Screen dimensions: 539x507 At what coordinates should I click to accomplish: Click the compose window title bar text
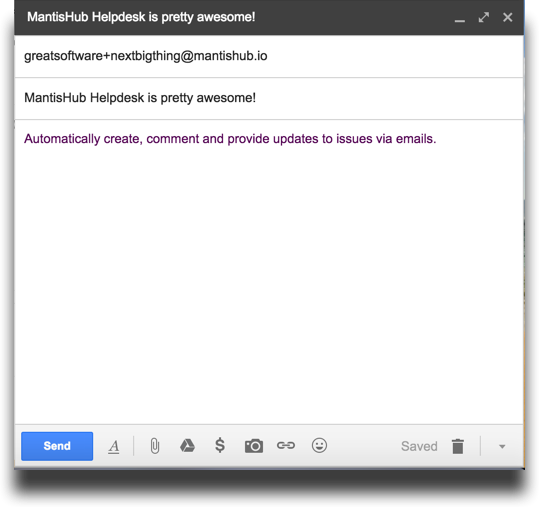point(141,17)
